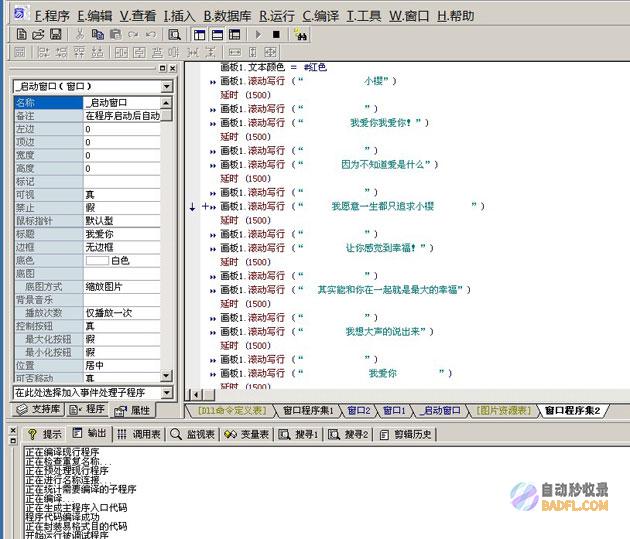Select the 提示 tab in the output panel

point(44,434)
